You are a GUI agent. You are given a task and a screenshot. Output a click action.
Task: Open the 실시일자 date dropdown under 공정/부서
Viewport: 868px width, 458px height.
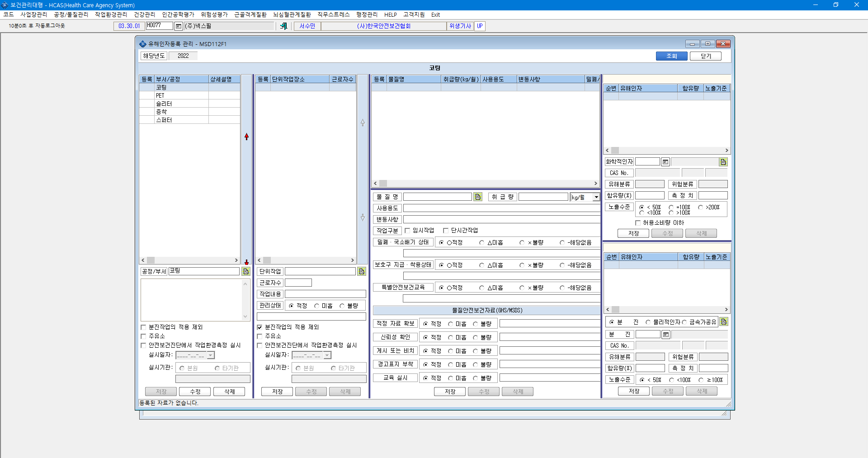tap(211, 355)
